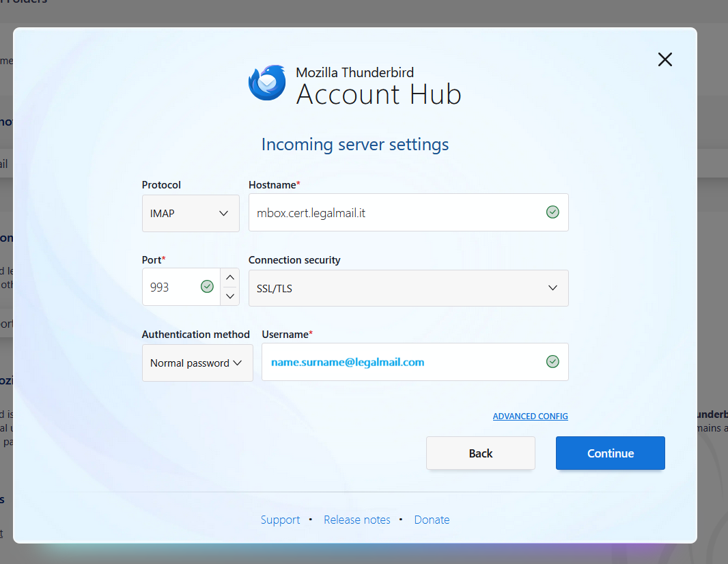Viewport: 728px width, 564px height.
Task: Focus the Port number field
Action: click(x=171, y=287)
